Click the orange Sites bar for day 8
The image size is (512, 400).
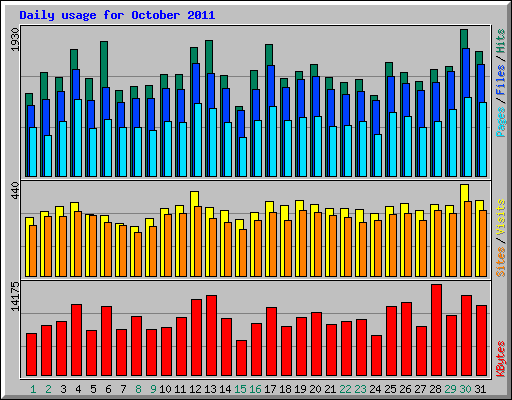click(138, 254)
